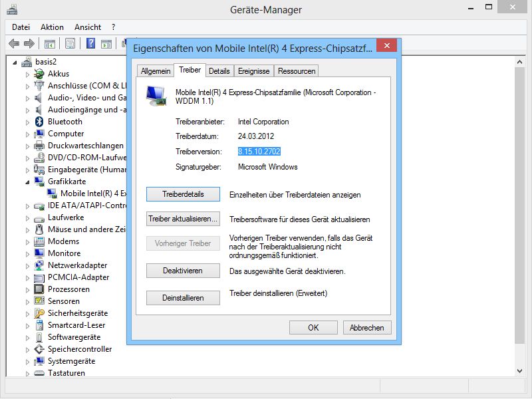Select the Systemgeräte icon

click(x=39, y=361)
